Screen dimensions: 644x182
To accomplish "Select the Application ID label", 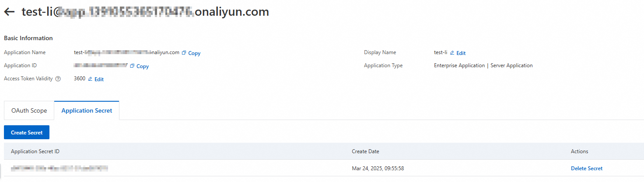I will 20,65.
